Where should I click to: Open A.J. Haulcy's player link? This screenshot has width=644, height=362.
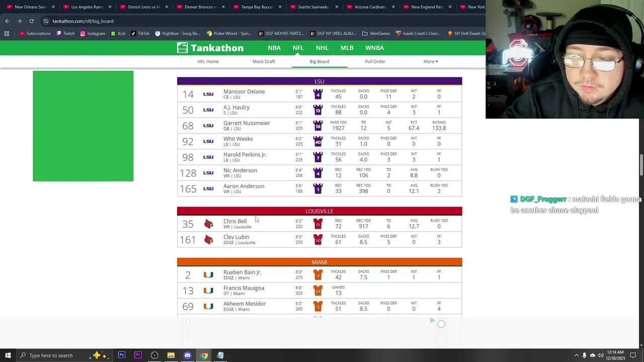[x=236, y=107]
